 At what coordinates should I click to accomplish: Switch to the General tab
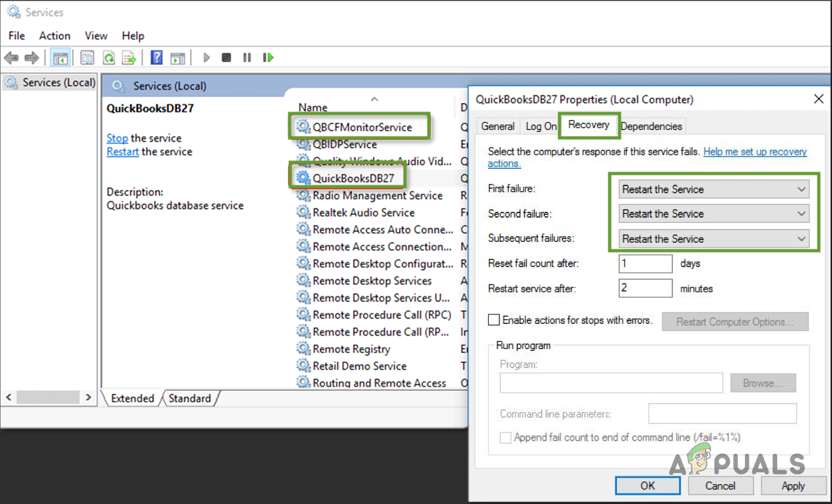pos(498,126)
